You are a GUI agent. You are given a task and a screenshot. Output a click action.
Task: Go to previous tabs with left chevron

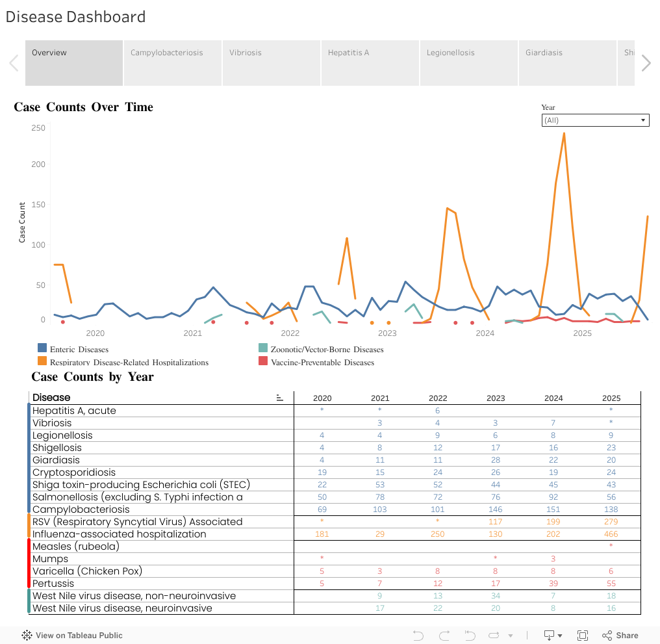tap(14, 63)
